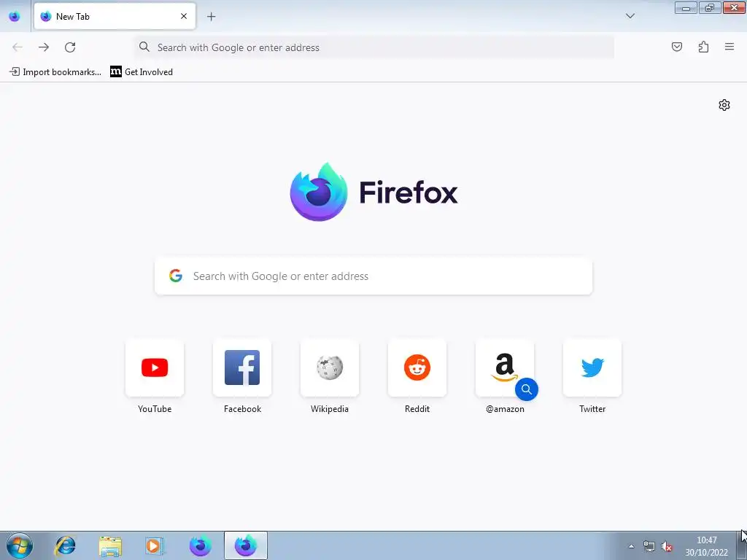This screenshot has width=747, height=560.
Task: Select the New Tab tab
Action: (x=115, y=16)
